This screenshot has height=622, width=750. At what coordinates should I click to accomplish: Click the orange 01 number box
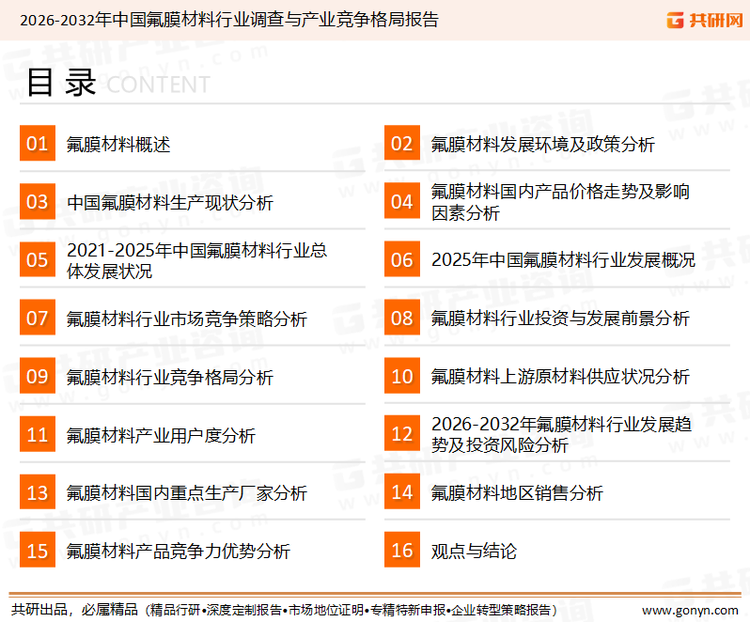pyautogui.click(x=37, y=143)
